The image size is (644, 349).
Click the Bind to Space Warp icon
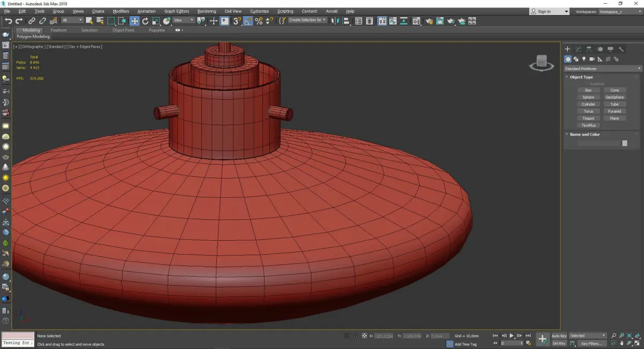click(53, 21)
